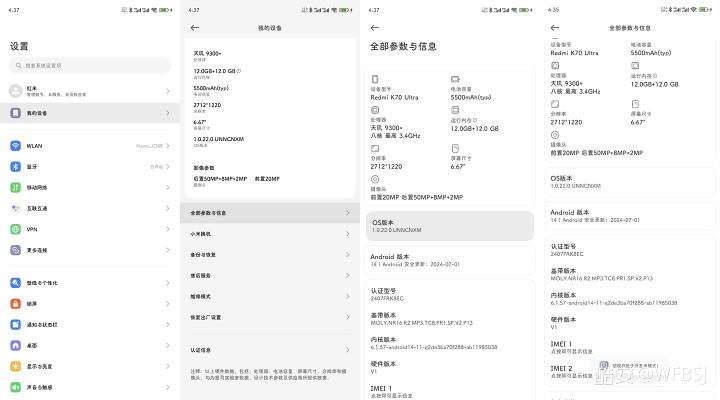Screen dimensions: 720x400
Task: Open chevron on 恢复出厂设置 row
Action: point(348,317)
